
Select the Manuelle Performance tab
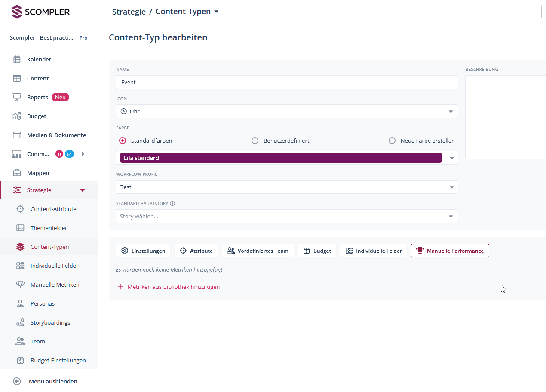coord(450,251)
